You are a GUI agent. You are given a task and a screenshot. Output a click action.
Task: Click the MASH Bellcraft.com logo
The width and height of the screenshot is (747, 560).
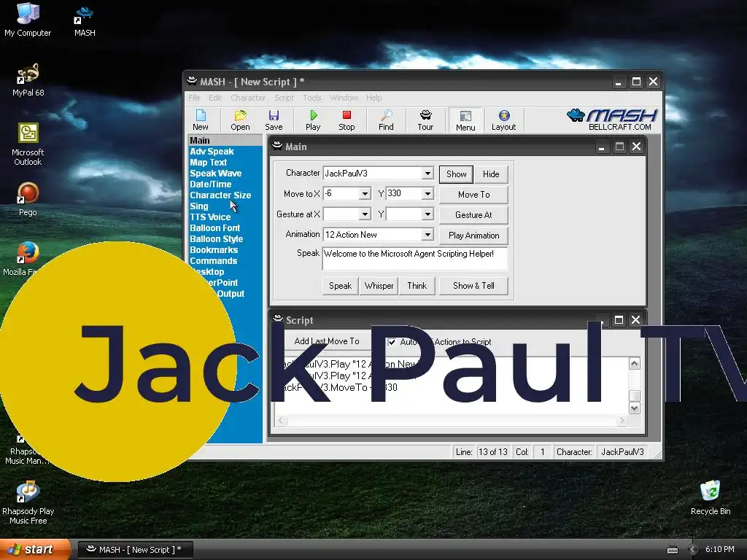coord(612,120)
